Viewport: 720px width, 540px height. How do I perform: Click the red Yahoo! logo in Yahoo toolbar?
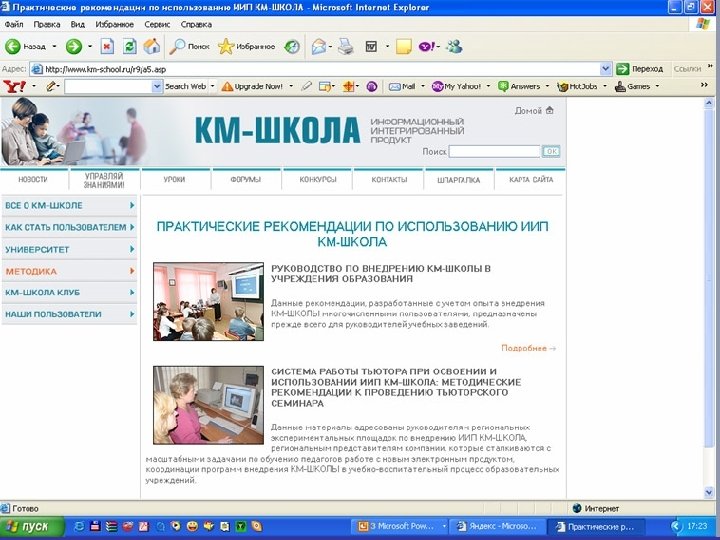[x=14, y=86]
